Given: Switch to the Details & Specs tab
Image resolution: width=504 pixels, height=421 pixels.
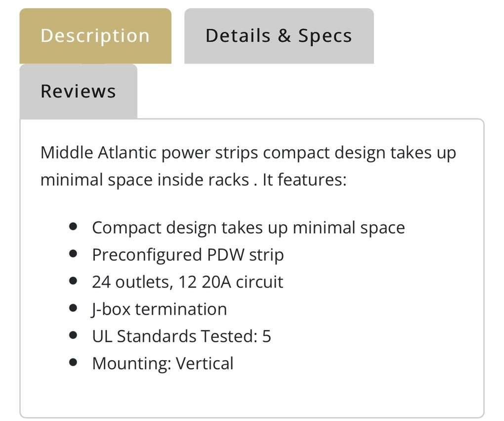Looking at the screenshot, I should pyautogui.click(x=279, y=36).
